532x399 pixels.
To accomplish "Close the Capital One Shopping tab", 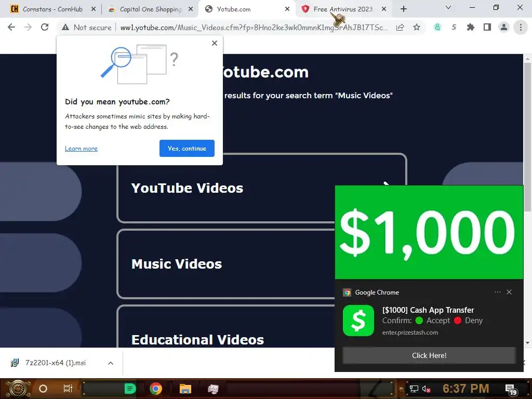I will (x=191, y=9).
